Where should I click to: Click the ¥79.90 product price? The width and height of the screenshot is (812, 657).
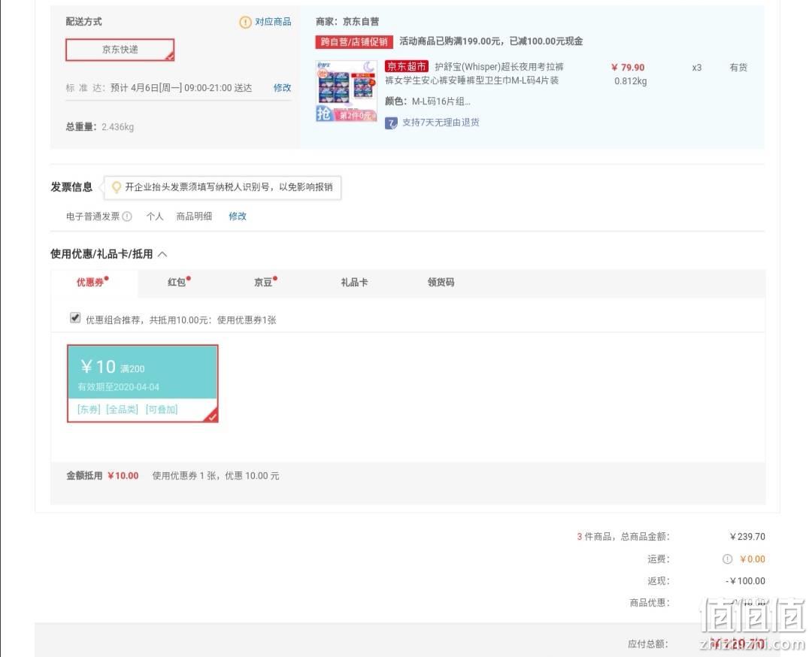628,68
